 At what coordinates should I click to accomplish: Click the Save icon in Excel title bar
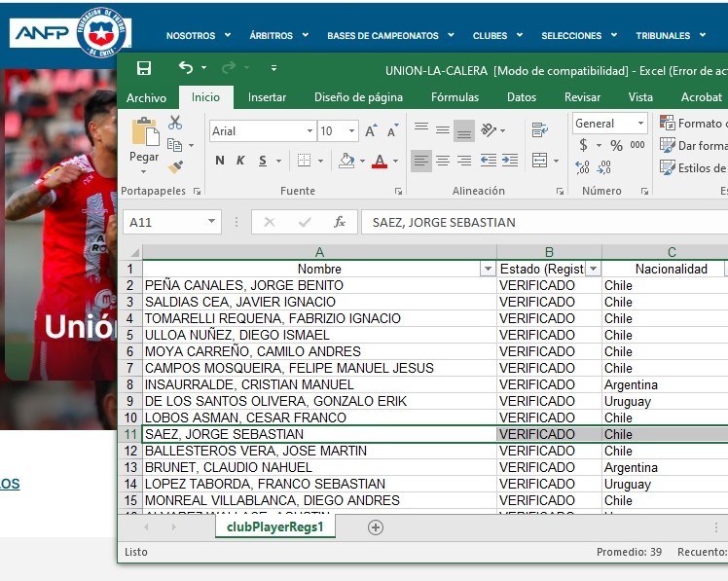tap(144, 68)
